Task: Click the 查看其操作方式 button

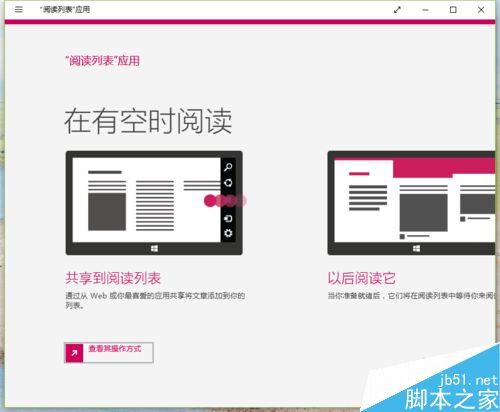Action: point(109,352)
